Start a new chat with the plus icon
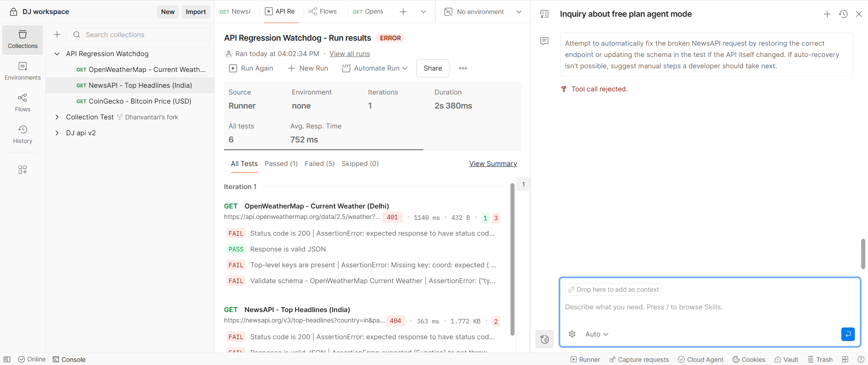 click(x=827, y=14)
